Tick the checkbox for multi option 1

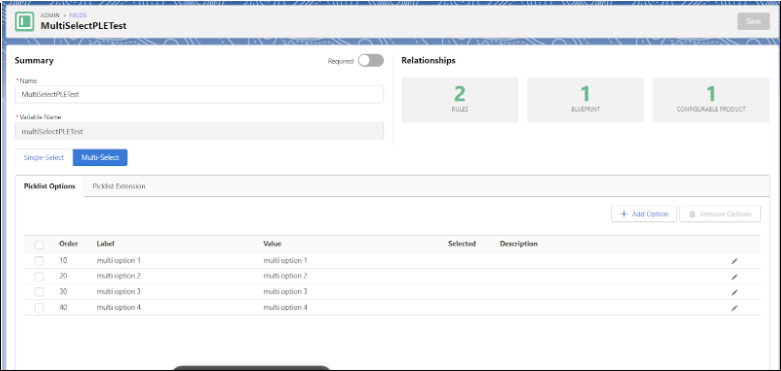click(x=39, y=261)
